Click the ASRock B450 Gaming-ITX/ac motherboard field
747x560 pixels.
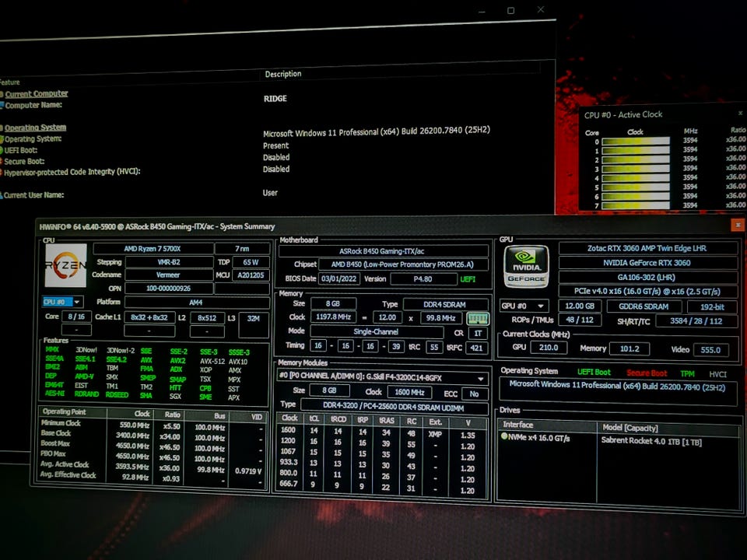(383, 251)
